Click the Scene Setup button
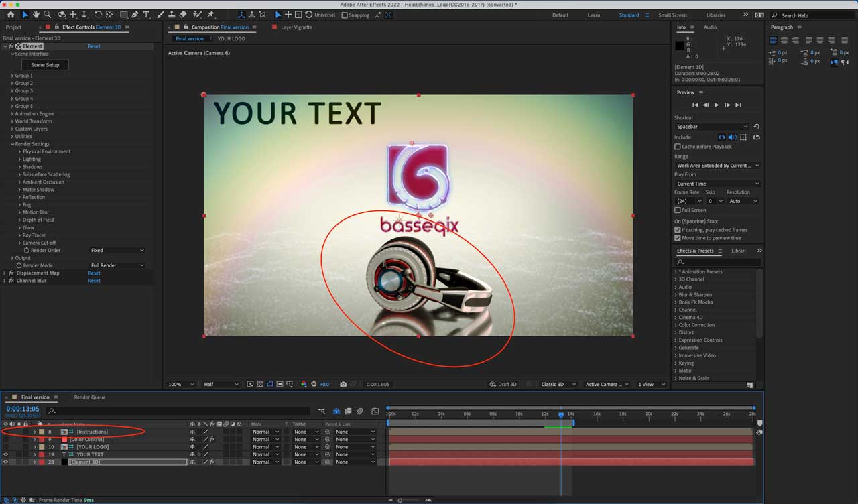This screenshot has height=504, width=858. tap(45, 65)
